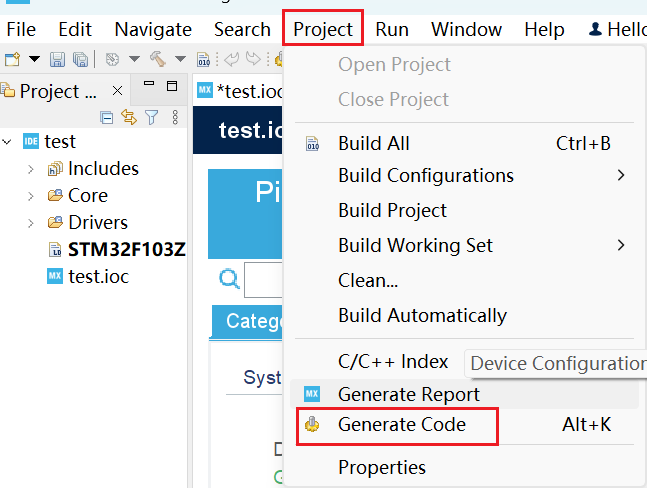Choose Generate Code menu entry
Viewport: 647px width, 488px height.
(x=401, y=424)
